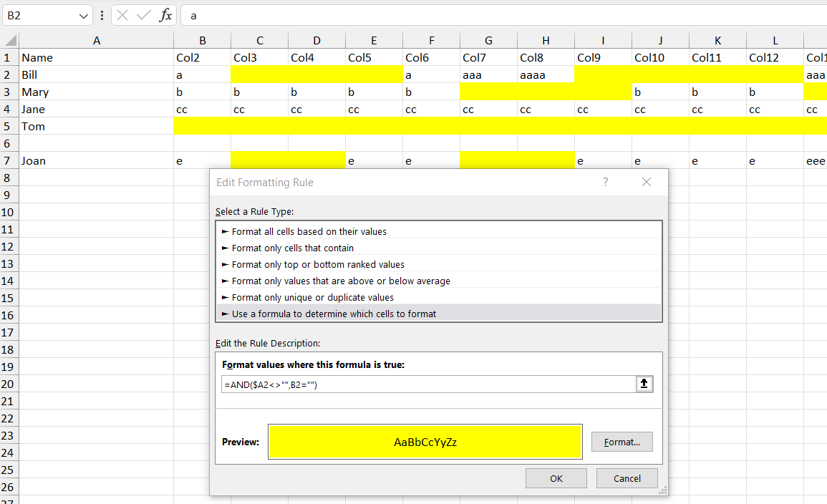Select column header F
This screenshot has height=504, width=827.
pyautogui.click(x=430, y=40)
